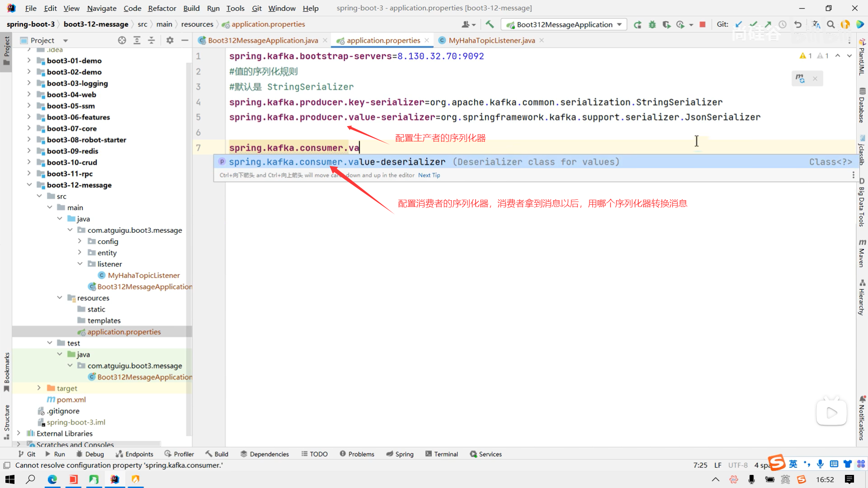Toggle the Database tool window
The width and height of the screenshot is (868, 488).
tap(862, 105)
